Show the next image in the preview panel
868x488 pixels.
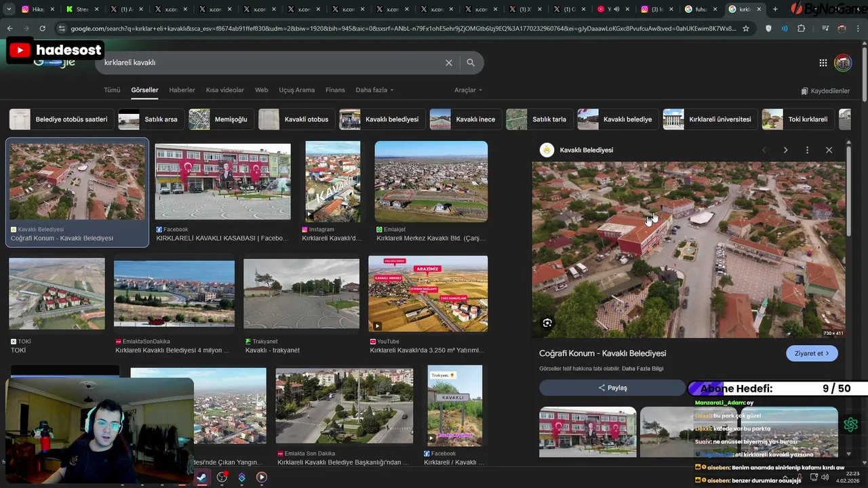click(785, 150)
